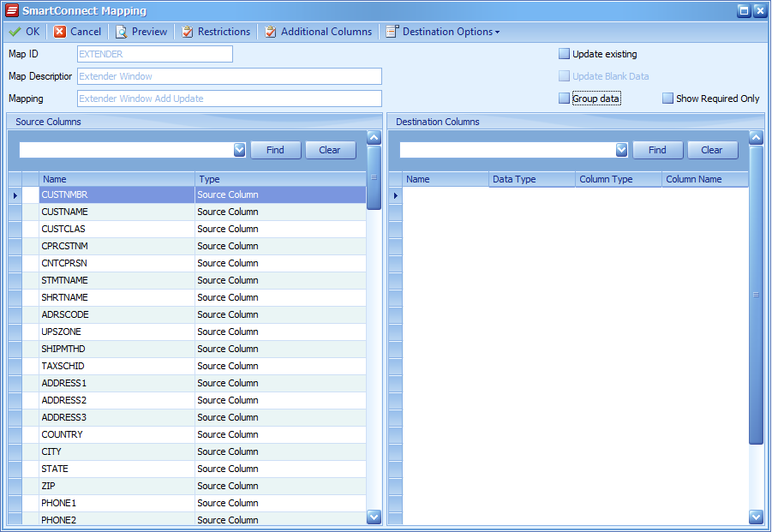The width and height of the screenshot is (772, 532).
Task: Enable Show Required Only checkbox
Action: [x=667, y=98]
